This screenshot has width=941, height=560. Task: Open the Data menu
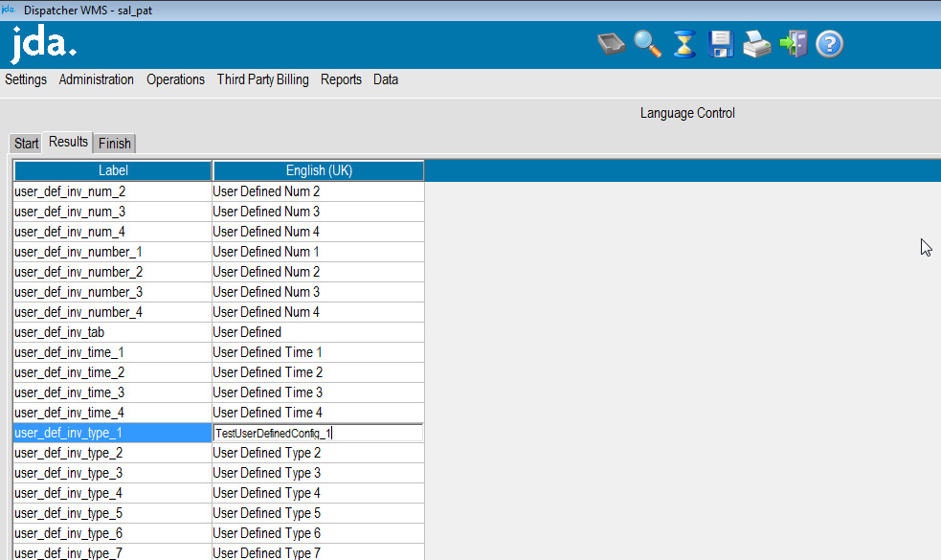click(385, 79)
